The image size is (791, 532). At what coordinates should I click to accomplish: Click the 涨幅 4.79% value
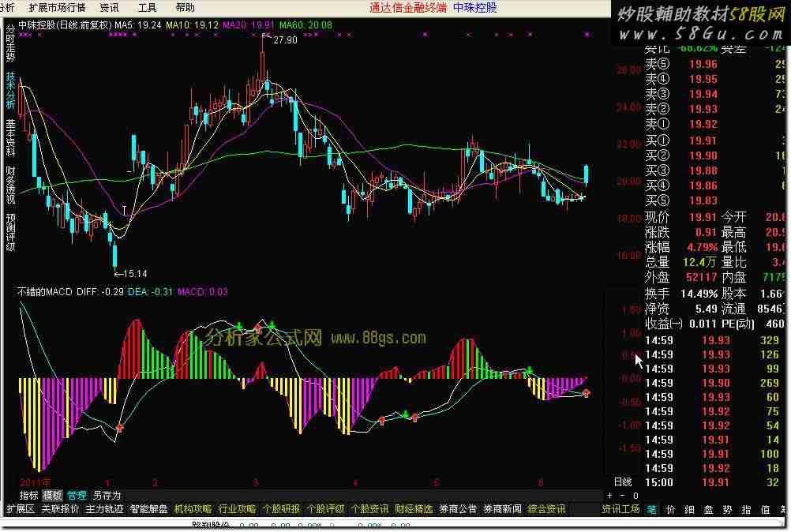[x=702, y=248]
